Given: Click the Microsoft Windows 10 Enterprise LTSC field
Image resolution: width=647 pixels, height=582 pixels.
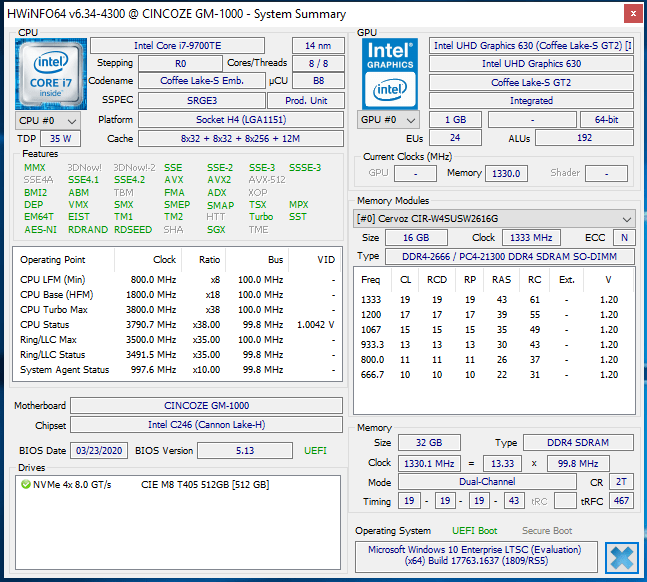Looking at the screenshot, I should tap(476, 556).
